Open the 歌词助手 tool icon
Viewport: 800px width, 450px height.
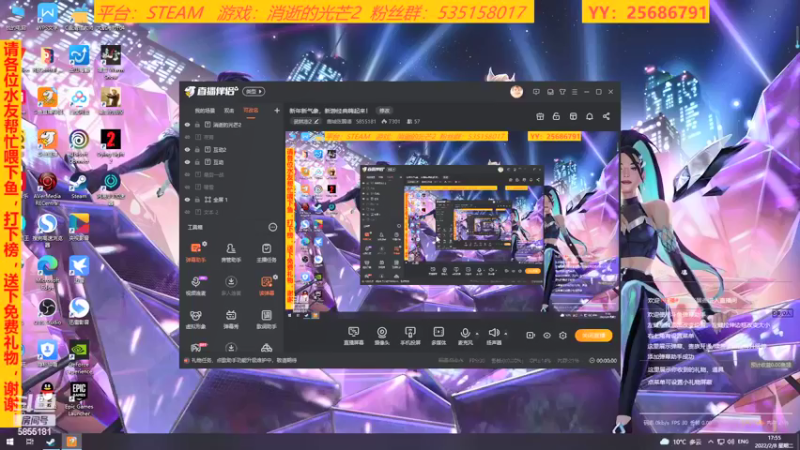(x=266, y=319)
